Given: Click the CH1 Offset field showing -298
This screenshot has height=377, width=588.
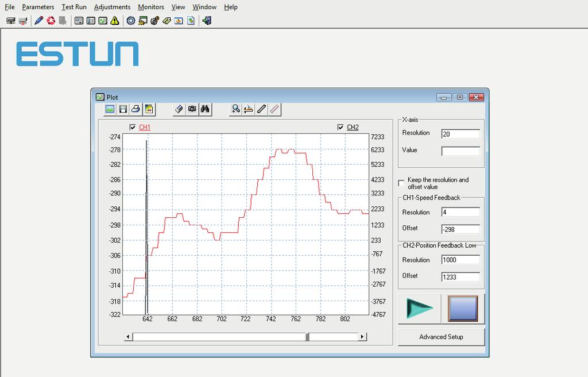Looking at the screenshot, I should tap(461, 229).
